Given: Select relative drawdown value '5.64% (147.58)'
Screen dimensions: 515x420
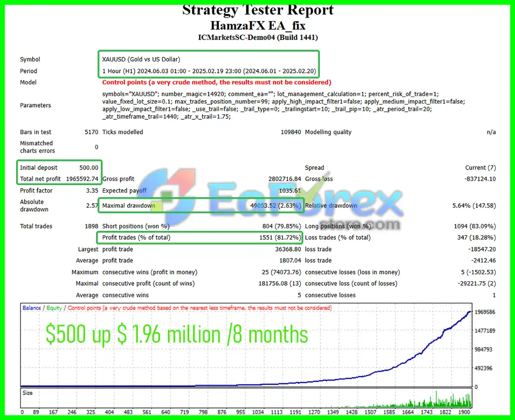Looking at the screenshot, I should point(474,206).
